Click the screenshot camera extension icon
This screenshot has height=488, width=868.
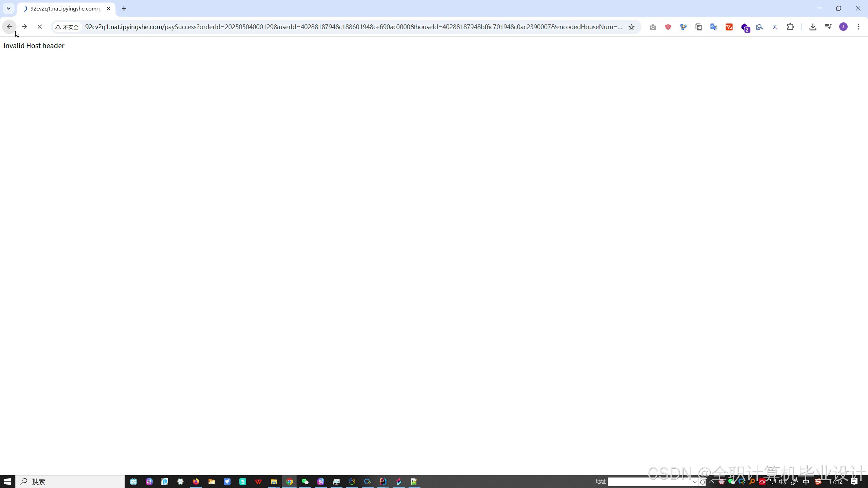(652, 27)
